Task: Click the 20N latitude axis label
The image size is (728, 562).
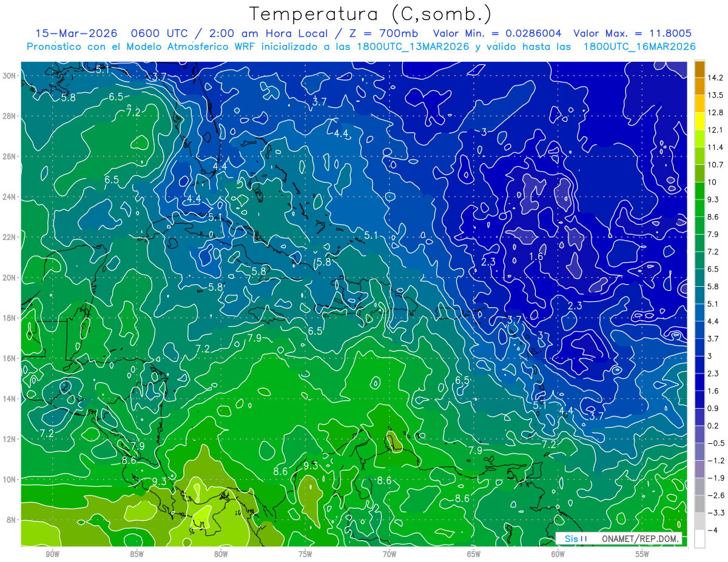Action: coord(9,278)
